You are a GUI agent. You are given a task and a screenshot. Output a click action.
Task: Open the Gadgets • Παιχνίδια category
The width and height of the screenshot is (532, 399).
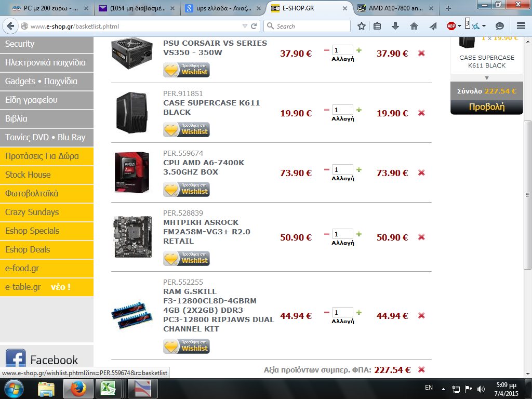[47, 82]
